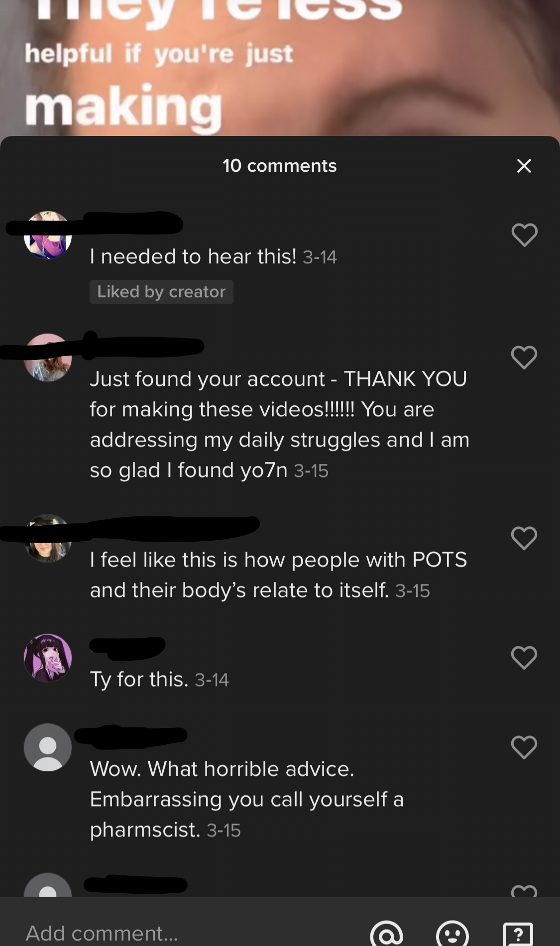Like the comment about people with POTS
The width and height of the screenshot is (560, 946).
(524, 538)
